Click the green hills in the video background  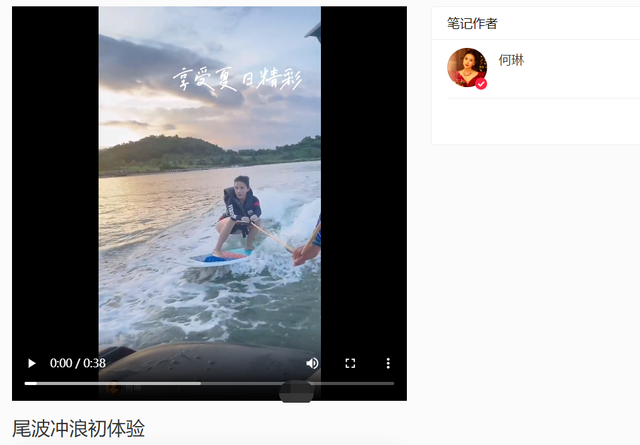click(x=209, y=153)
